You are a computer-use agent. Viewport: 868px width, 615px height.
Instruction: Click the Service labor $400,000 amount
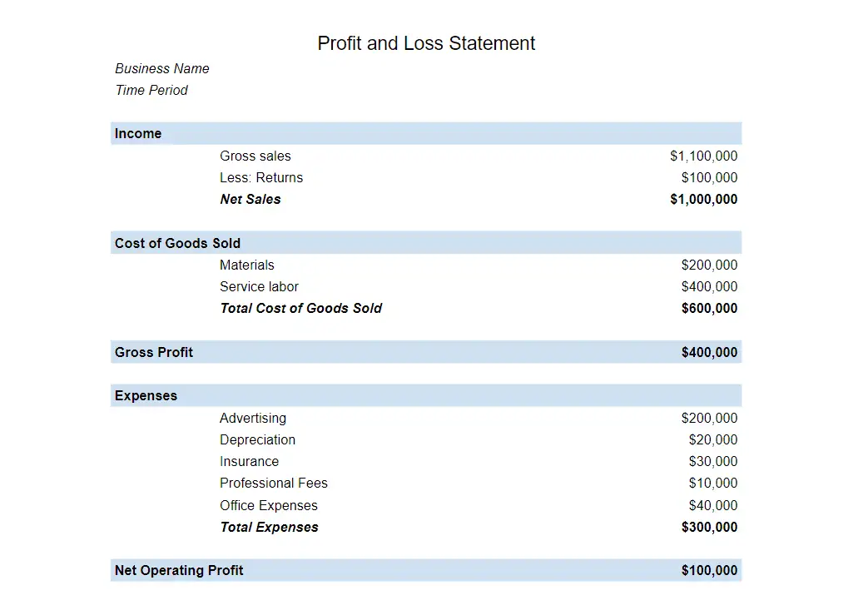click(709, 286)
